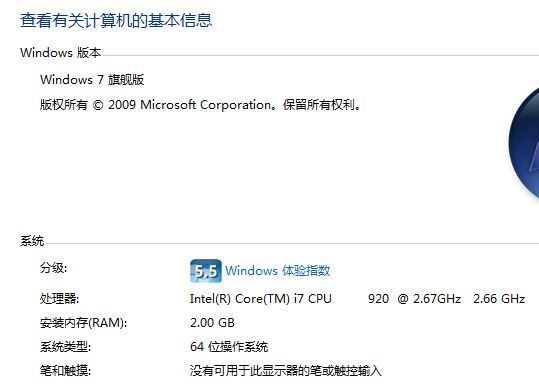Open the Windows 体验指数 link
The image size is (539, 386).
click(278, 271)
